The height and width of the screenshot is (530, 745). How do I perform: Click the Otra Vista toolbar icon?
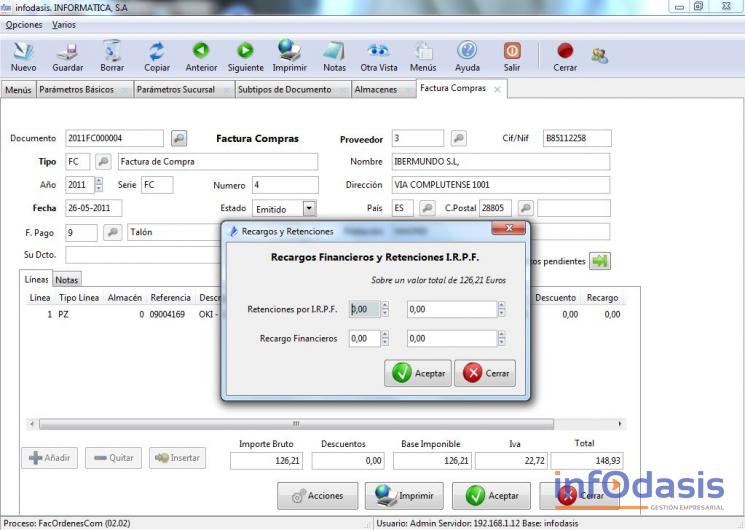pos(378,51)
